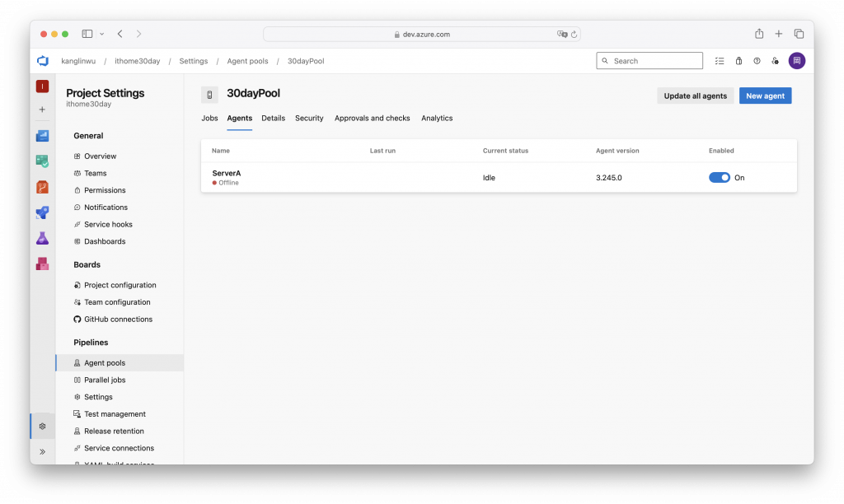The image size is (844, 504).
Task: Open the Repos hub icon
Action: tap(43, 187)
